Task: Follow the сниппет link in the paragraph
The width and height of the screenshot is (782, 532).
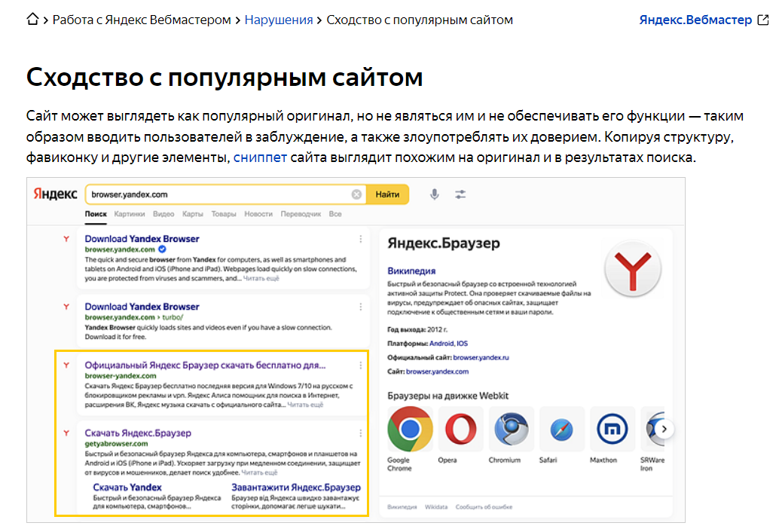Action: [x=260, y=157]
